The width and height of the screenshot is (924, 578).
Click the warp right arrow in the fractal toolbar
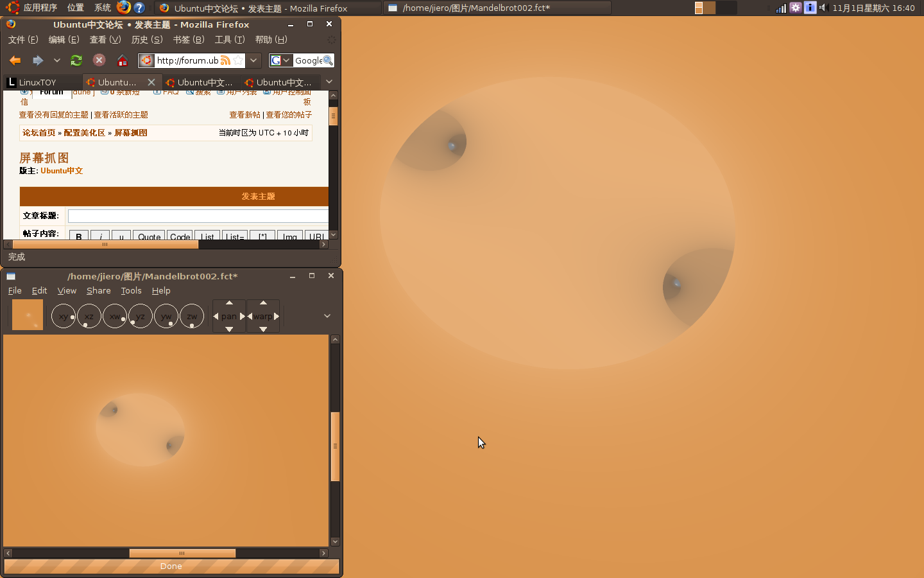[277, 316]
